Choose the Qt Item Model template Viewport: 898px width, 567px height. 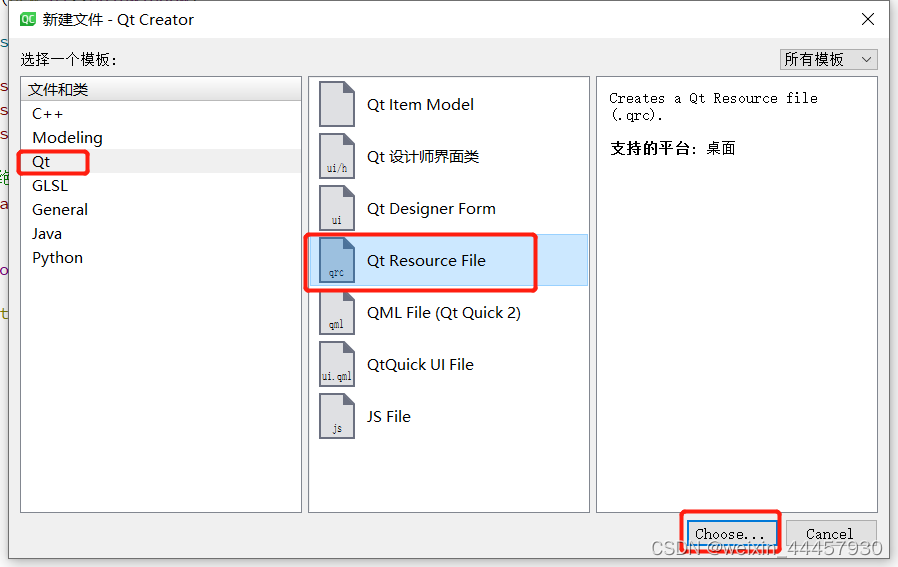point(448,104)
